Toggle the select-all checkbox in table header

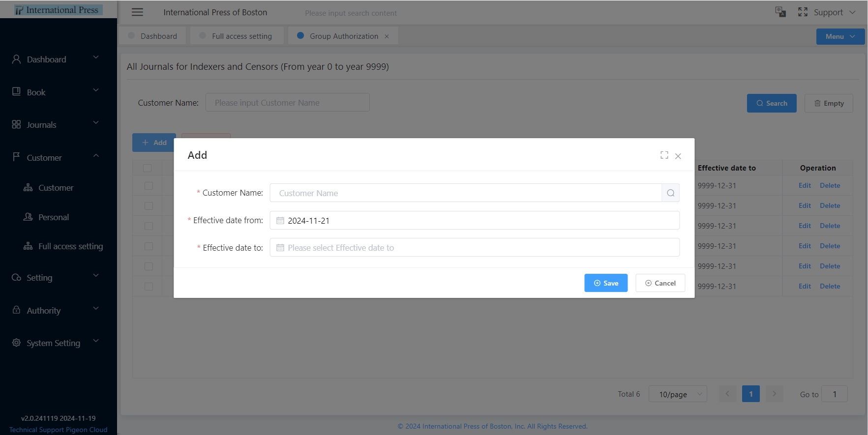click(147, 168)
